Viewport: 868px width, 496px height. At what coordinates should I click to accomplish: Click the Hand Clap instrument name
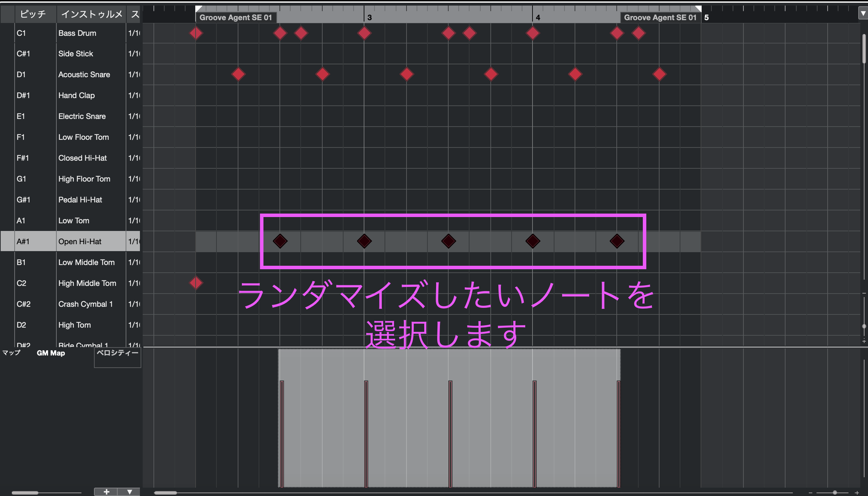pos(77,95)
